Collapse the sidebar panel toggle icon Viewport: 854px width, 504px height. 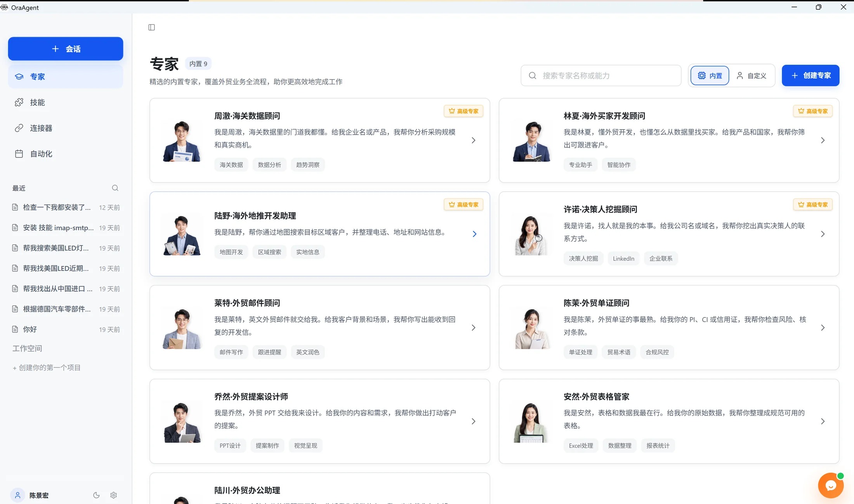(x=152, y=27)
